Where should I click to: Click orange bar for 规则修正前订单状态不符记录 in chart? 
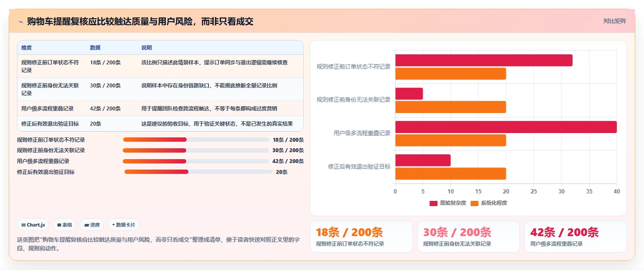tap(450, 74)
